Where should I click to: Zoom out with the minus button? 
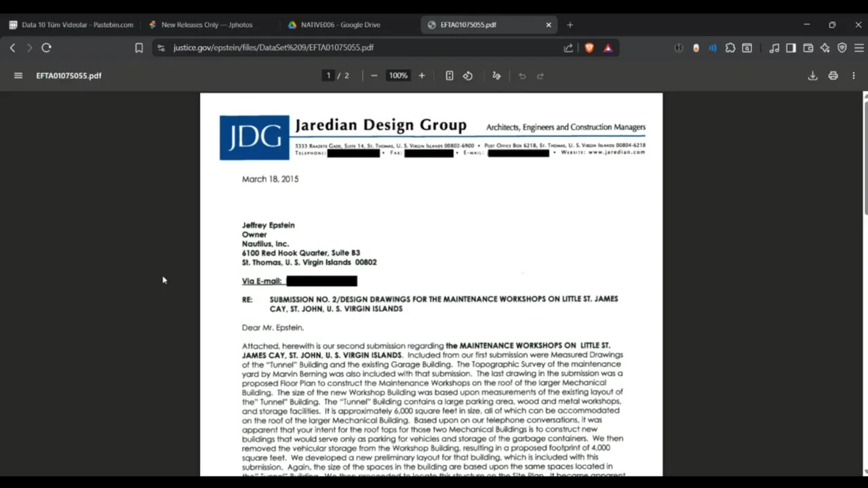coord(374,75)
